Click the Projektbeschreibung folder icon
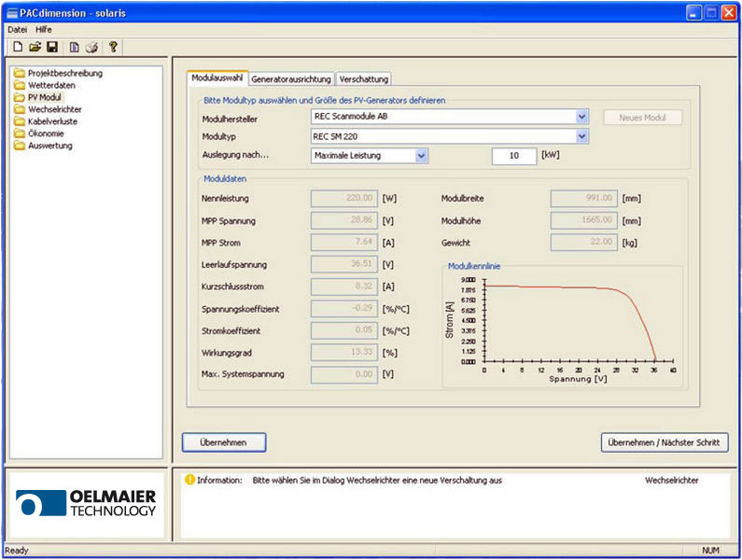 pos(20,73)
